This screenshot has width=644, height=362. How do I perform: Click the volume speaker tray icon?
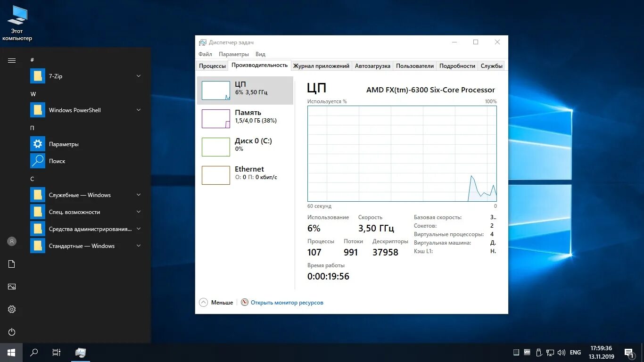pyautogui.click(x=561, y=352)
